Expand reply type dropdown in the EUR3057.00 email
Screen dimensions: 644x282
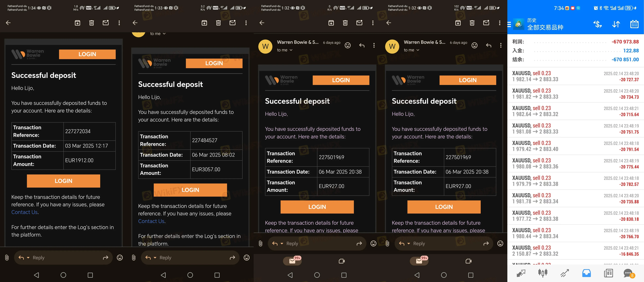tap(155, 257)
